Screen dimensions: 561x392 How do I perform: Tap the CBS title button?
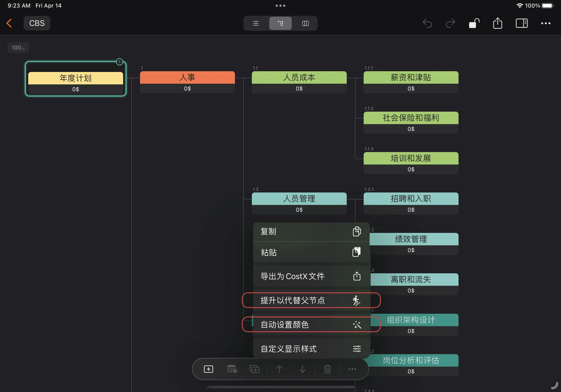[x=37, y=23]
